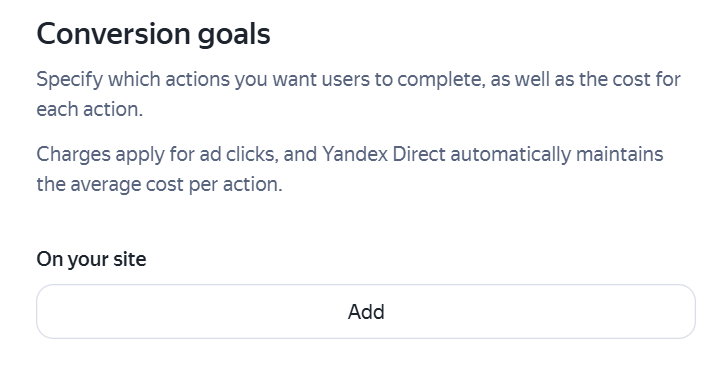Click the word 'Specify' starting the description
The image size is (725, 369).
pyautogui.click(x=70, y=80)
